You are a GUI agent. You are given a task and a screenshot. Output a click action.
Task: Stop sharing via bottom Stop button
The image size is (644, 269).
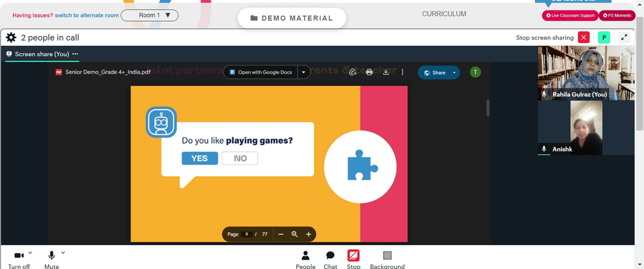pyautogui.click(x=353, y=259)
